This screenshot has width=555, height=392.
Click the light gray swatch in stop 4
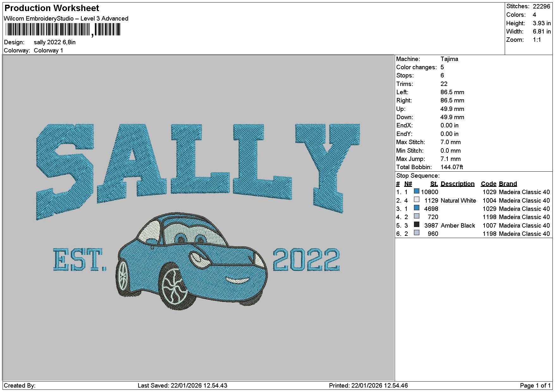click(x=416, y=216)
